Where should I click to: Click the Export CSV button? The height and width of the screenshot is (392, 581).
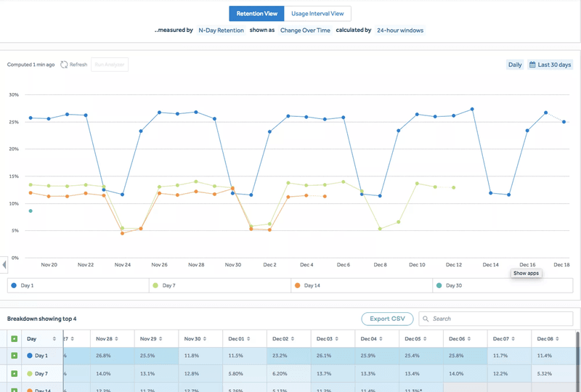coord(387,319)
